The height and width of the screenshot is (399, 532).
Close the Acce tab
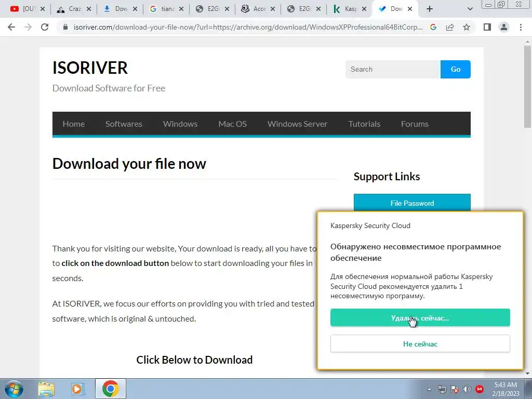(x=272, y=9)
